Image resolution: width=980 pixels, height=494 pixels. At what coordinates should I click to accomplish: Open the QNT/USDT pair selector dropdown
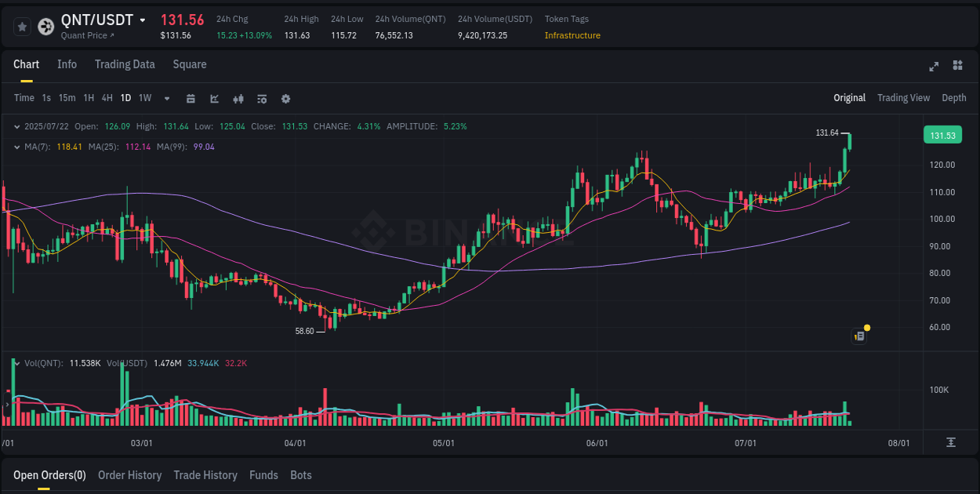click(x=142, y=20)
